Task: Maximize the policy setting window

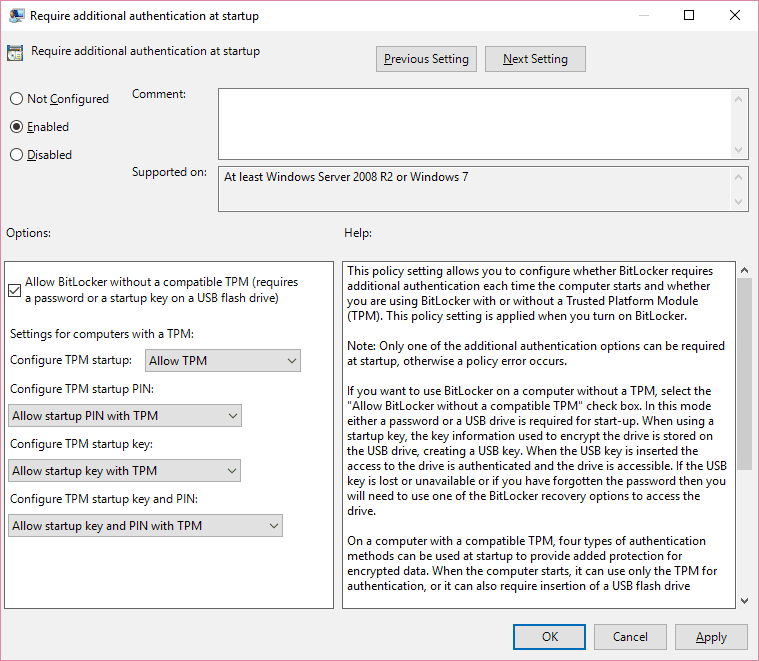Action: [x=689, y=15]
